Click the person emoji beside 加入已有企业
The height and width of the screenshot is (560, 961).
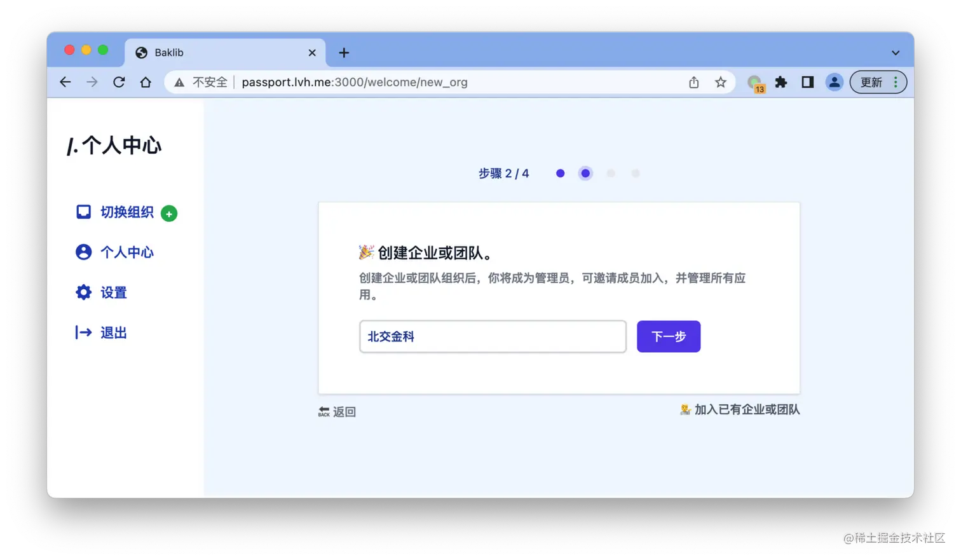[x=685, y=410]
